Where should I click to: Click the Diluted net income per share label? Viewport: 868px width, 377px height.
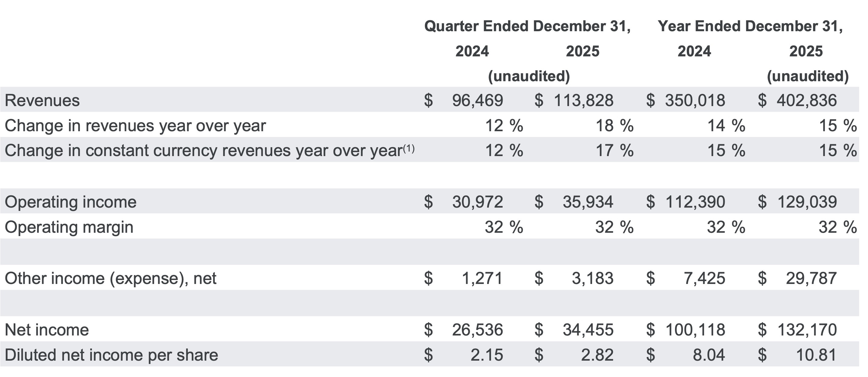(111, 355)
